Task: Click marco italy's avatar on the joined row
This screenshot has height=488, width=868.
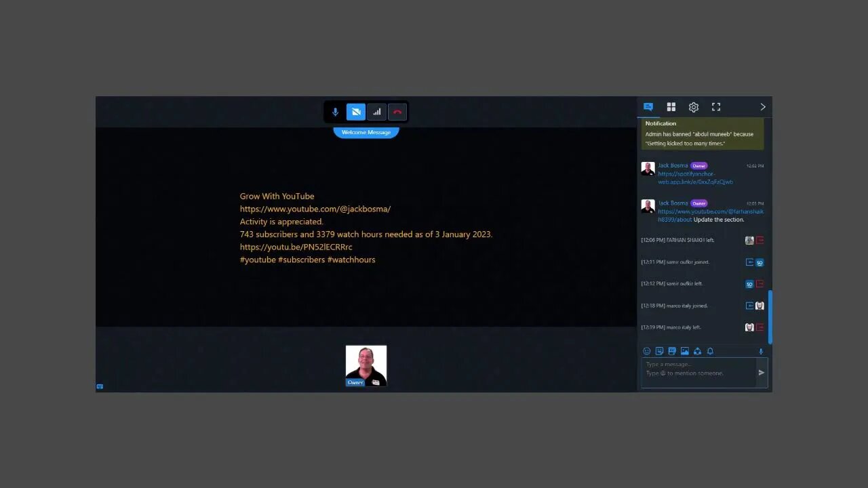Action: [x=759, y=306]
